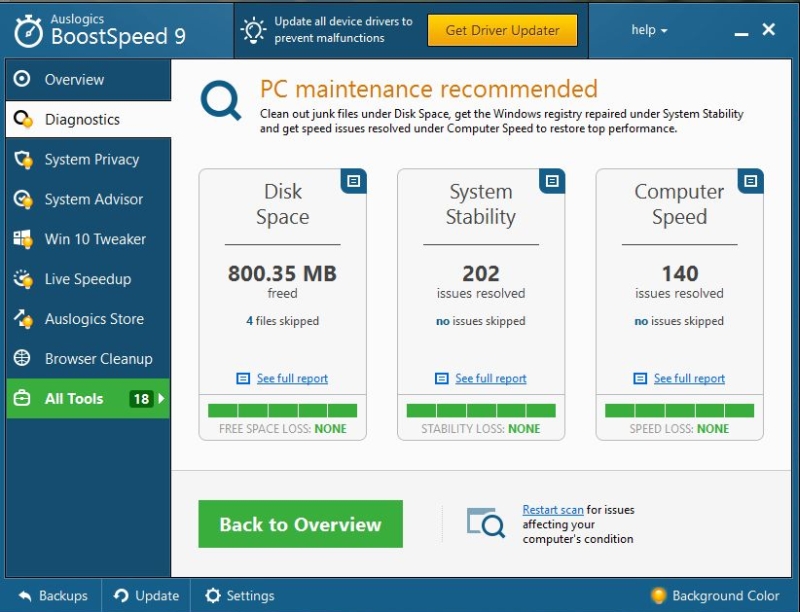Click the Back to Overview button
Viewport: 800px width, 612px height.
(x=301, y=524)
